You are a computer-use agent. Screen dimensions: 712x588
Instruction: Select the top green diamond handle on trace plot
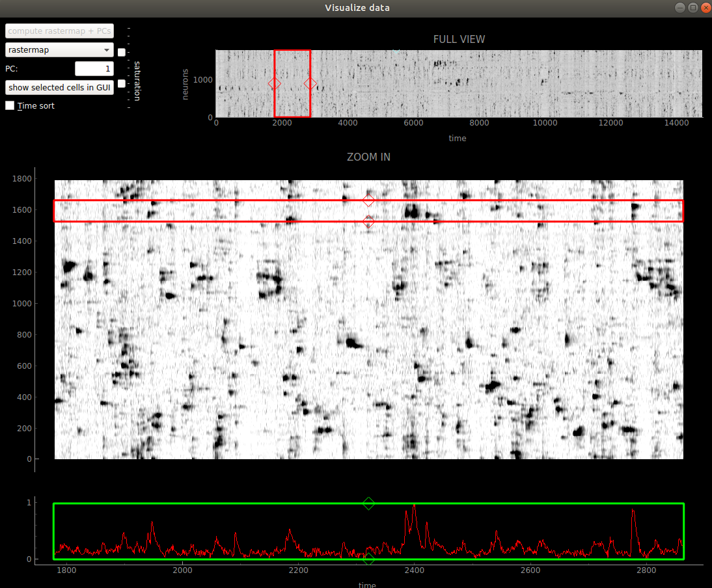tap(368, 503)
